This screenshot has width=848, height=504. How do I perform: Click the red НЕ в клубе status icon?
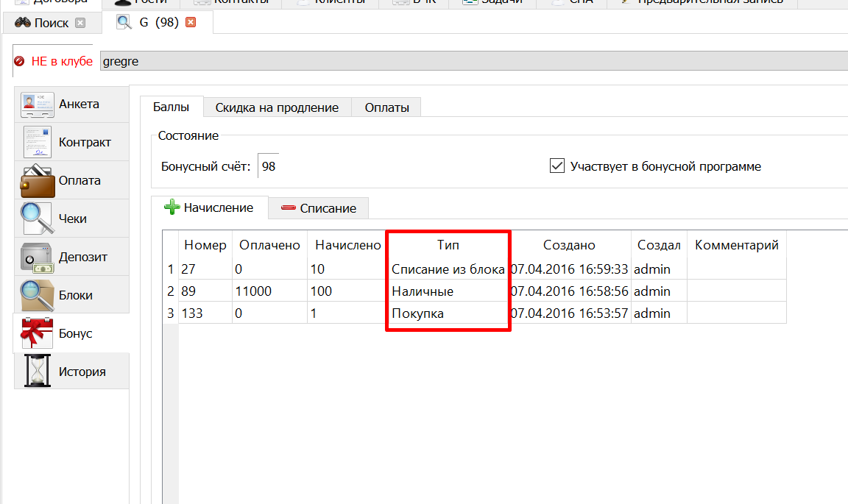19,61
